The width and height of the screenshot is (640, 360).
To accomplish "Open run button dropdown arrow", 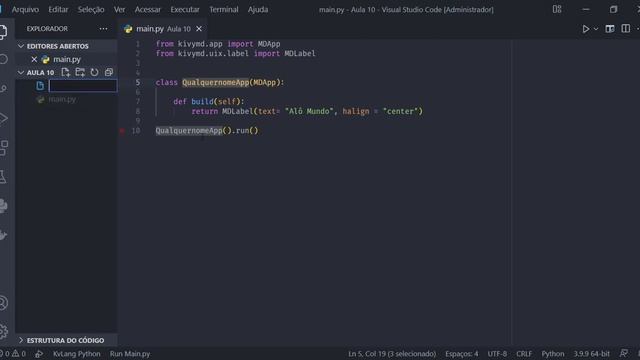I will coord(596,29).
